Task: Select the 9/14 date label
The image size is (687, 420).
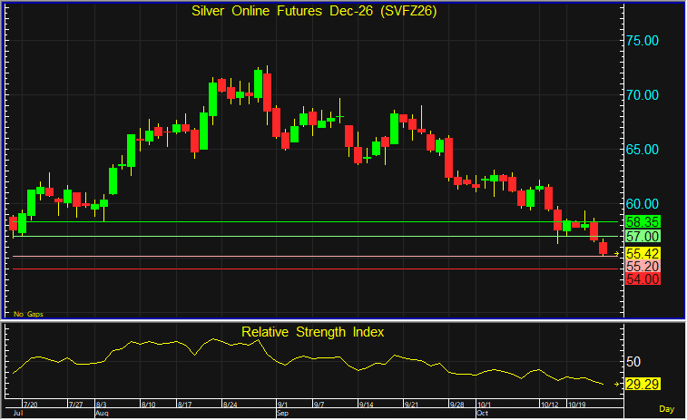Action: [366, 404]
